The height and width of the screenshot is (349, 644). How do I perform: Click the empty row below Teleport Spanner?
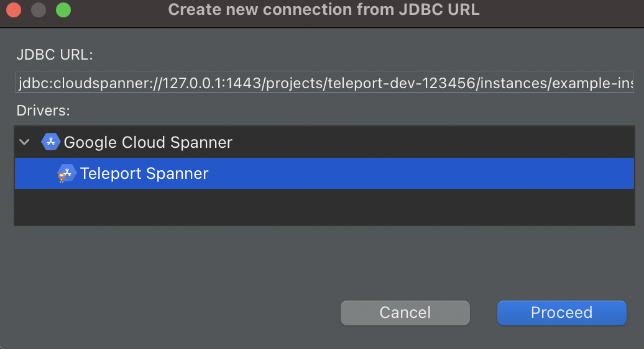[x=324, y=206]
